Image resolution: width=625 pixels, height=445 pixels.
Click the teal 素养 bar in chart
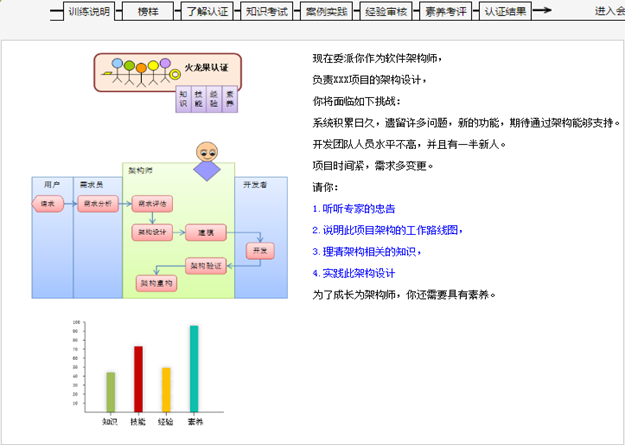(194, 369)
